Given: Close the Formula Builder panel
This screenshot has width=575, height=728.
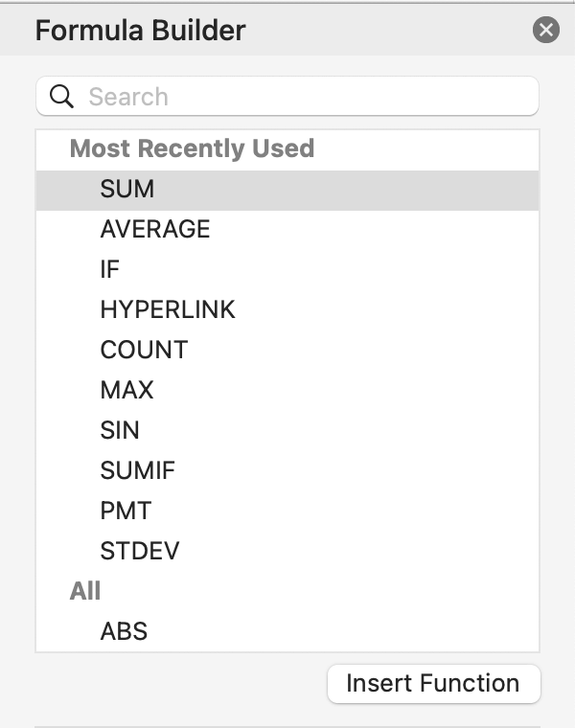Looking at the screenshot, I should tap(545, 31).
